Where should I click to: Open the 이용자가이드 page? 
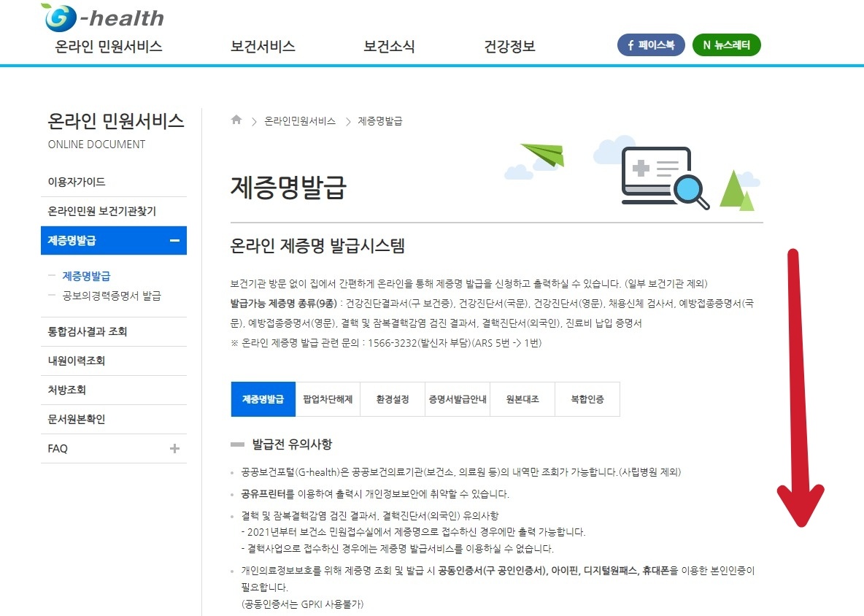click(76, 181)
